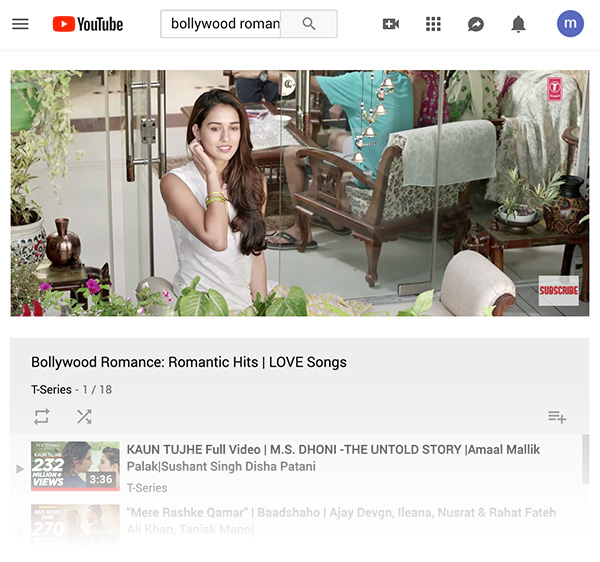Open the KAUN TUJHE Full Video title
The height and width of the screenshot is (562, 600).
coord(333,458)
